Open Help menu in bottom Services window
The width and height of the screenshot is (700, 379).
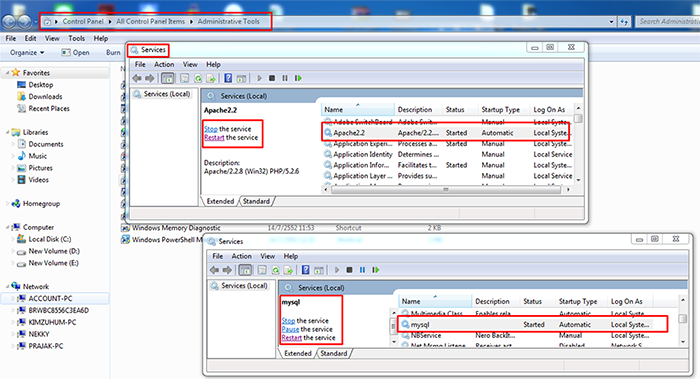click(291, 256)
